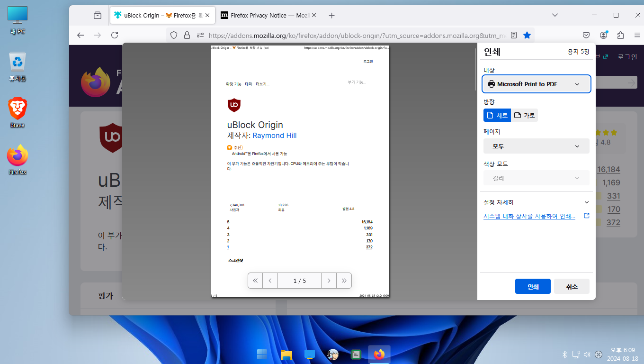
Task: Click the 1,169 rating count on webpage
Action: tap(611, 182)
